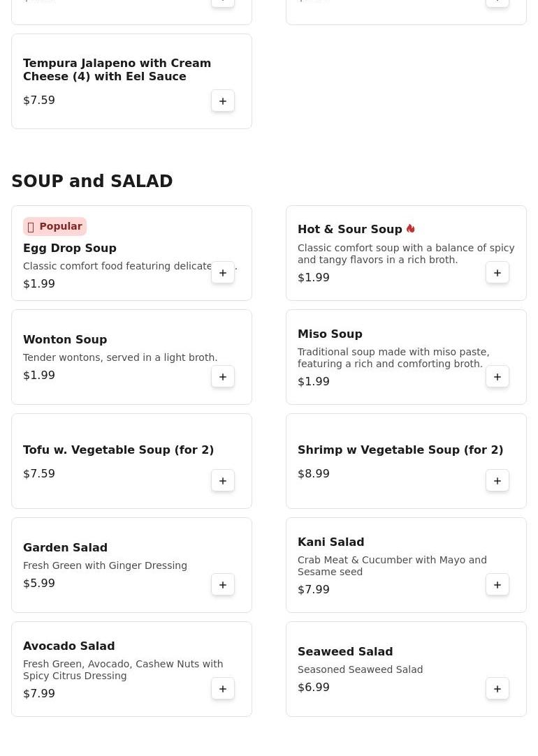Open the Miso Soup item name
This screenshot has width=538, height=756.
[330, 334]
